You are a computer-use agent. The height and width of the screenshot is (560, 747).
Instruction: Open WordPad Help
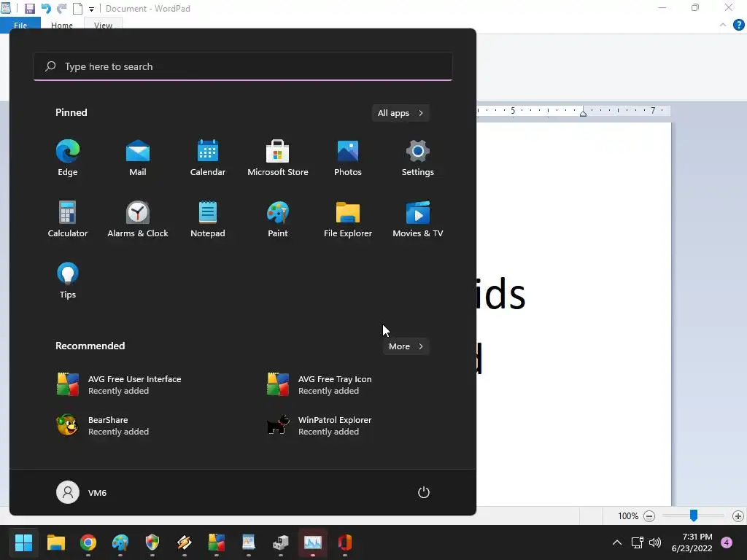(738, 25)
